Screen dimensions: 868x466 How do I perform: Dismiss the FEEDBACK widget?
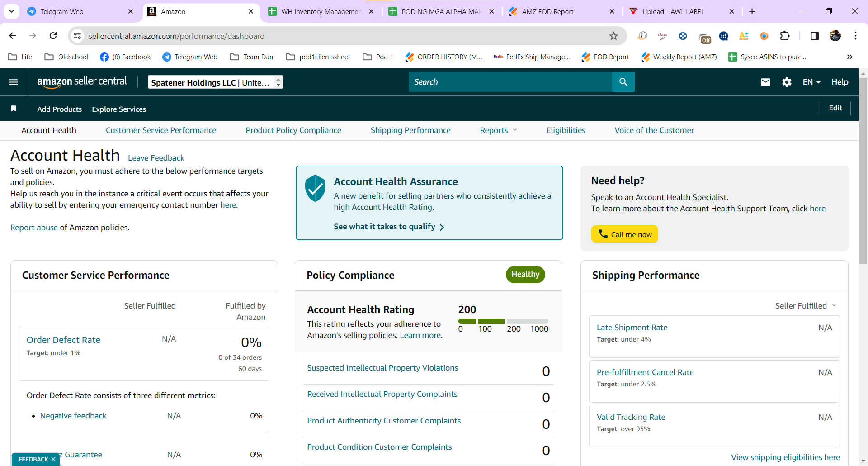(x=53, y=459)
